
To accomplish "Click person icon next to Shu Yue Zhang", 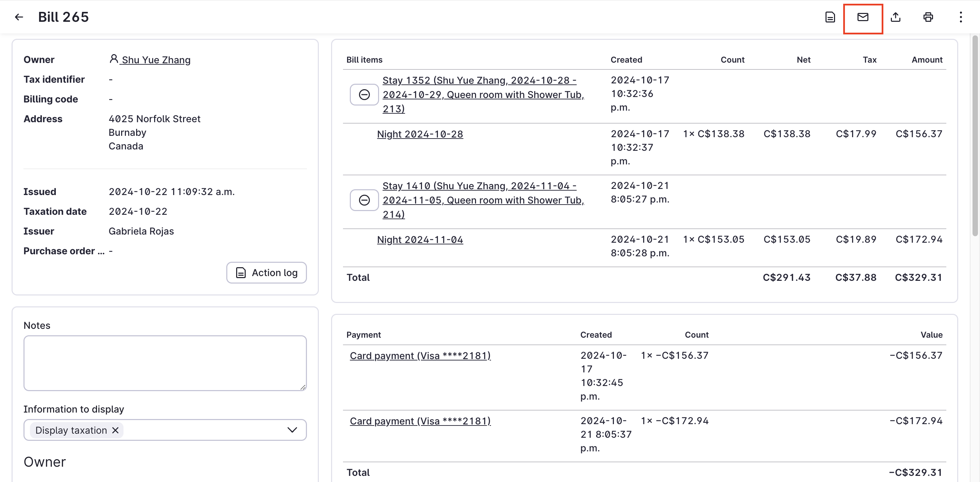I will pyautogui.click(x=113, y=59).
